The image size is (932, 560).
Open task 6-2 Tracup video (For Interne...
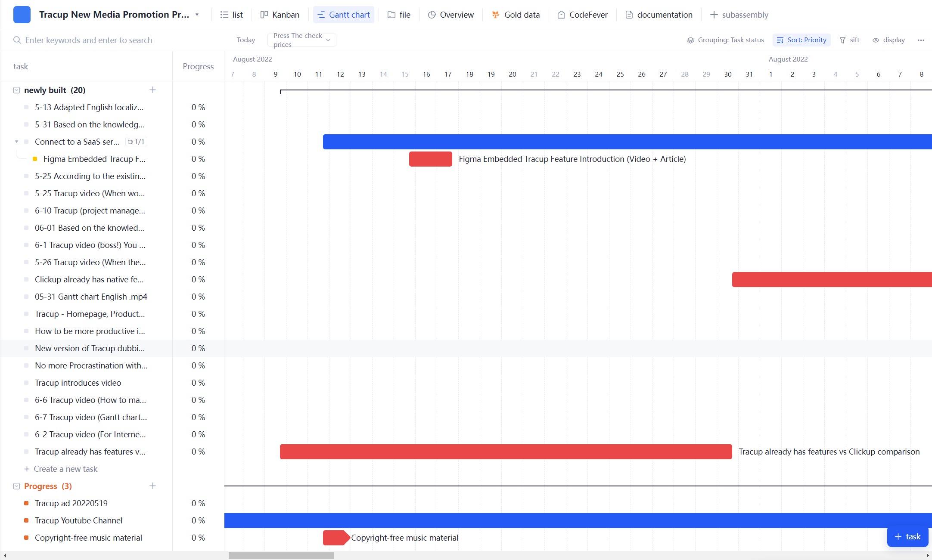tap(90, 434)
